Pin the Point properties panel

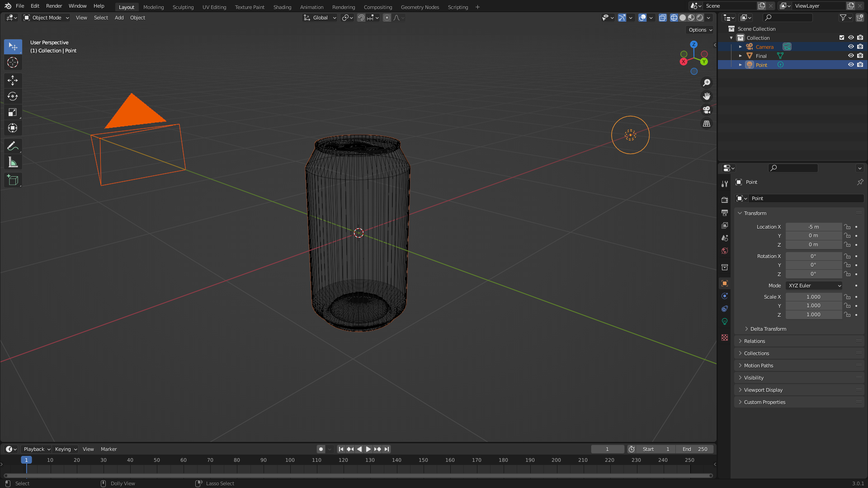(x=860, y=182)
